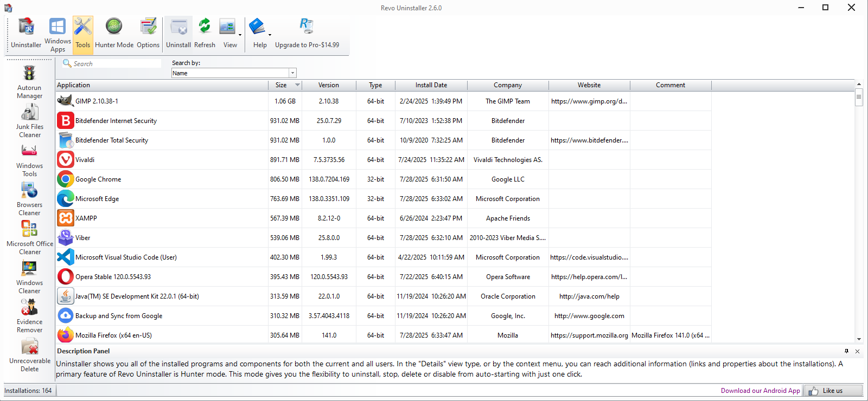Expand the Search by Name dropdown
868x401 pixels.
pyautogui.click(x=292, y=73)
